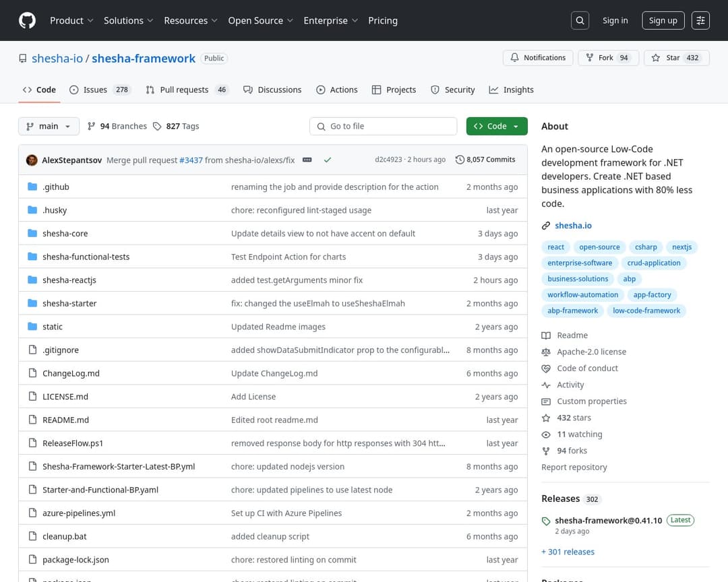Click the Code of conduct heart icon
The image size is (728, 582).
pyautogui.click(x=546, y=368)
